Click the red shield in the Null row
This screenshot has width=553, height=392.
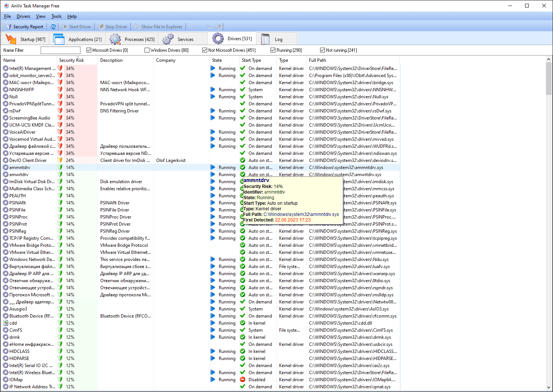click(x=60, y=97)
